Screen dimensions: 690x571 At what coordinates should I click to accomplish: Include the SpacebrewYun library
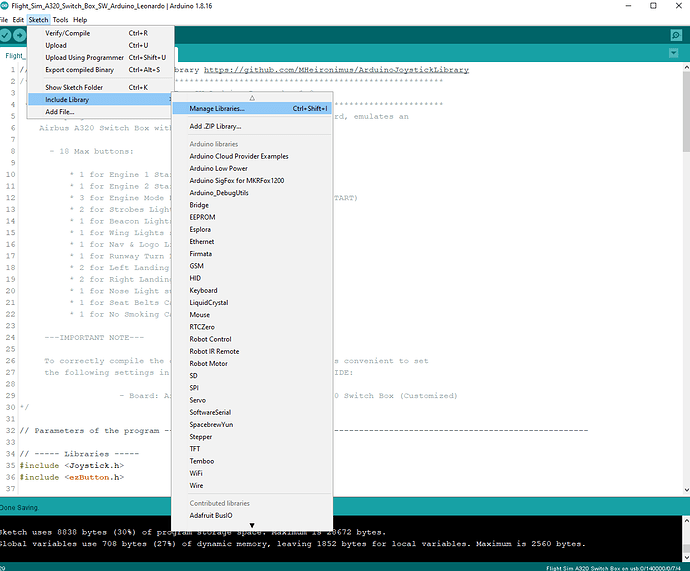click(252, 425)
